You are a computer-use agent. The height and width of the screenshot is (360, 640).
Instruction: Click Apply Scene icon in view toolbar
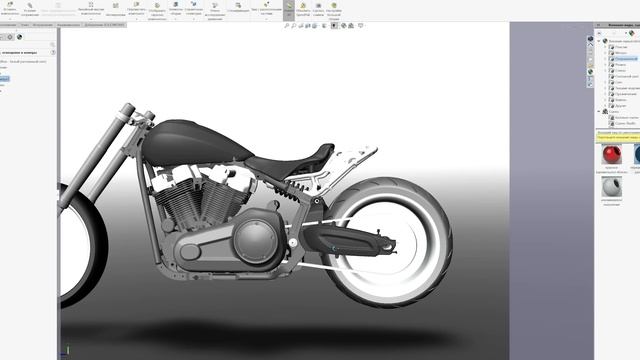pyautogui.click(x=351, y=26)
